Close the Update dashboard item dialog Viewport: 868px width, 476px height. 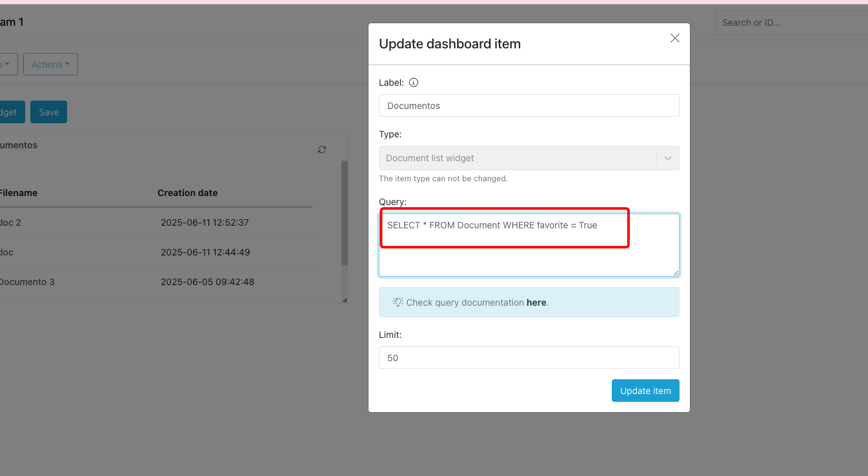pos(674,39)
